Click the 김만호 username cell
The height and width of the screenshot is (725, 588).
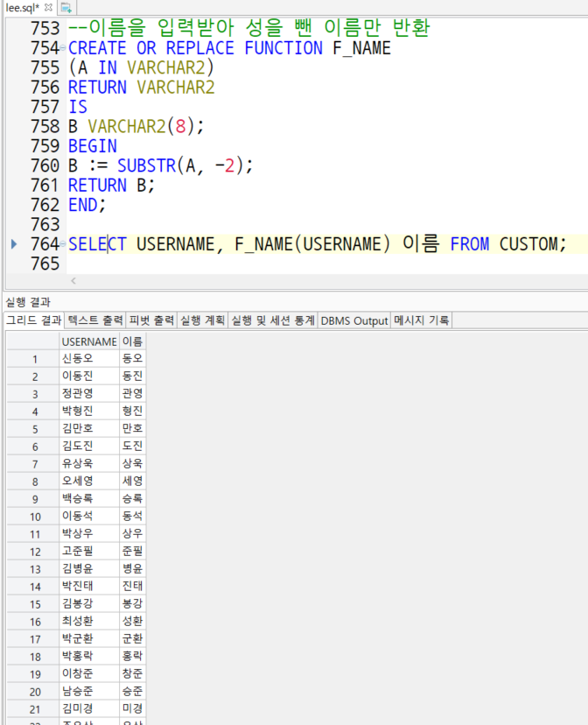click(x=89, y=429)
